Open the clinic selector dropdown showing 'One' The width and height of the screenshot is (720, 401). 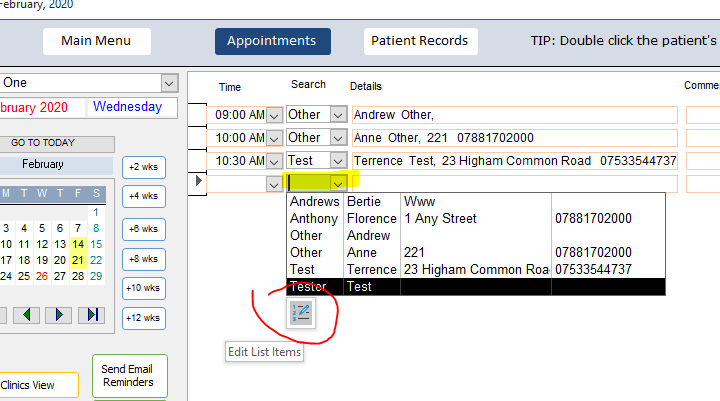click(x=168, y=83)
